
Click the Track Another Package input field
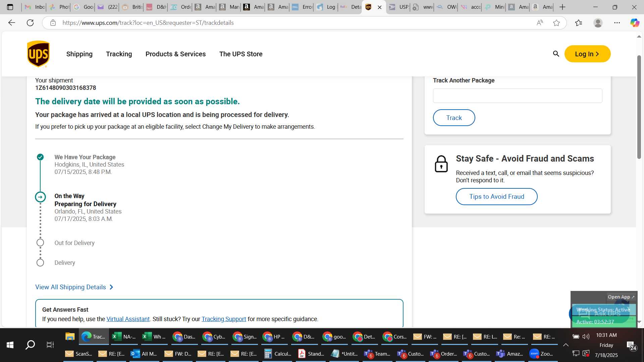[x=517, y=96]
